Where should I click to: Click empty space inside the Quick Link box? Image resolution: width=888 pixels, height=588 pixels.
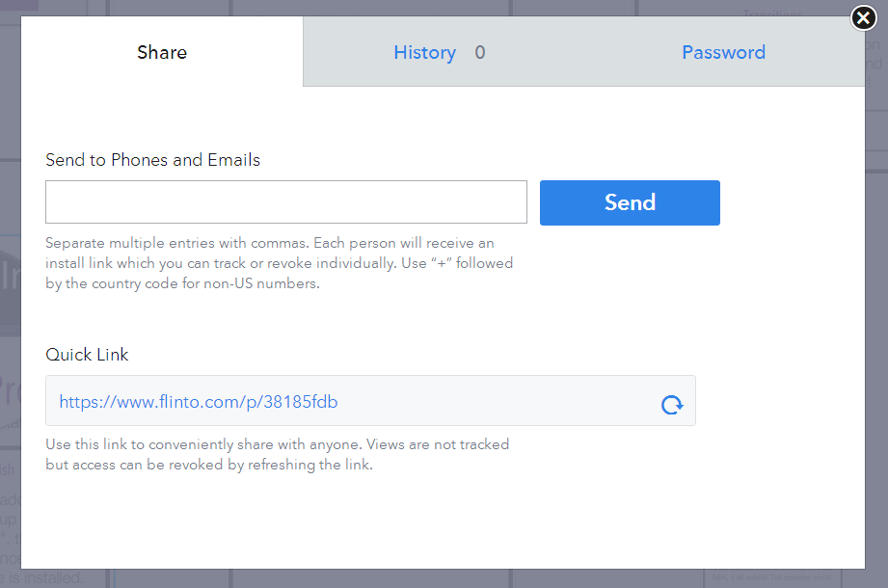coord(498,401)
